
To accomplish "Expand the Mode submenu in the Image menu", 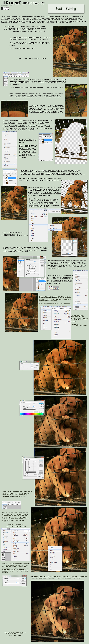I will 46,308.
